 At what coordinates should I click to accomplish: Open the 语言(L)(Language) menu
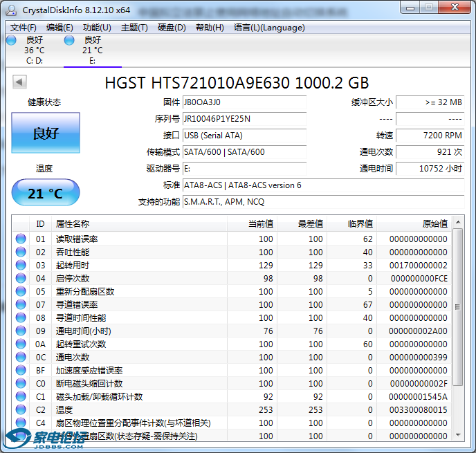click(x=269, y=28)
